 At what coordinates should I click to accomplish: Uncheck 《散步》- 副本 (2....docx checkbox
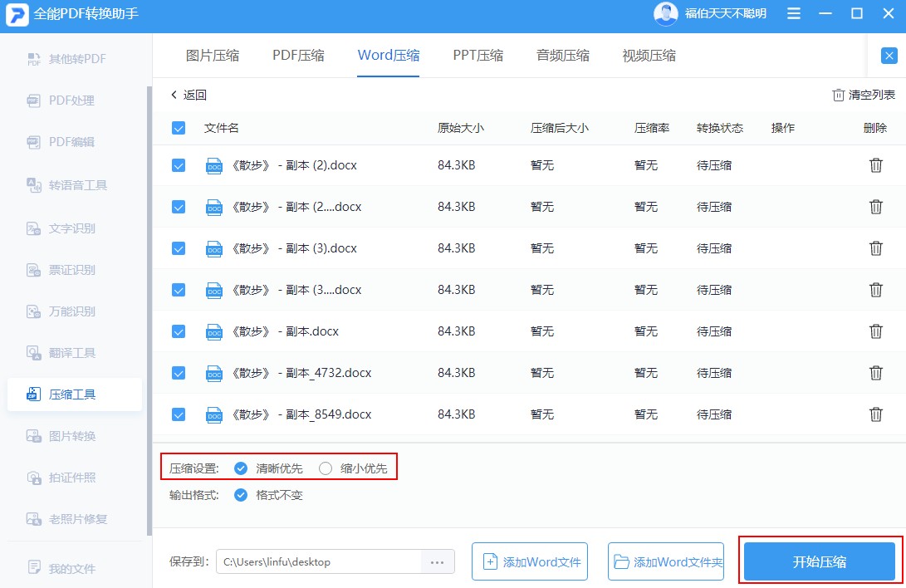pyautogui.click(x=179, y=207)
